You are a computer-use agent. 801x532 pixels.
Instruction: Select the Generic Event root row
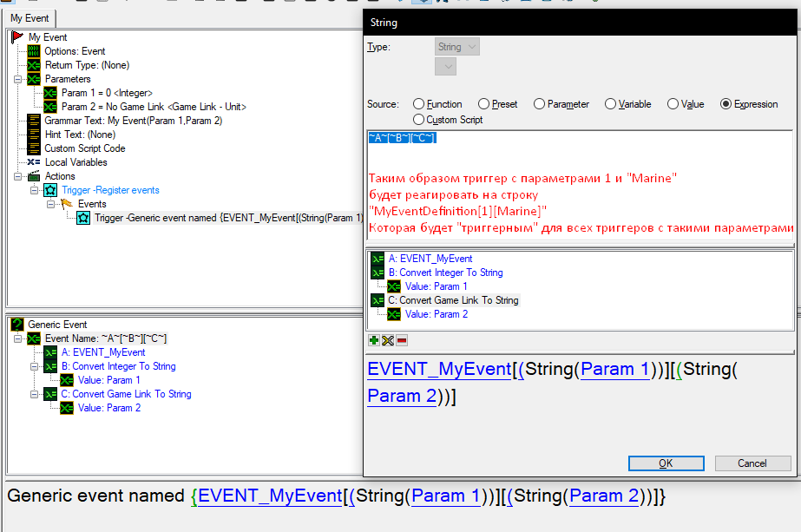coord(57,324)
